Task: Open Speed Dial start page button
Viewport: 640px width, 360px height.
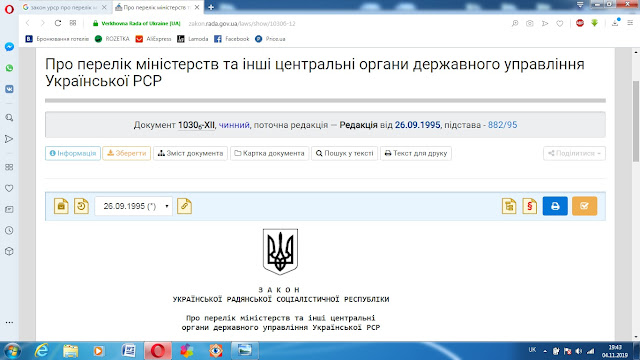Action: [x=73, y=23]
